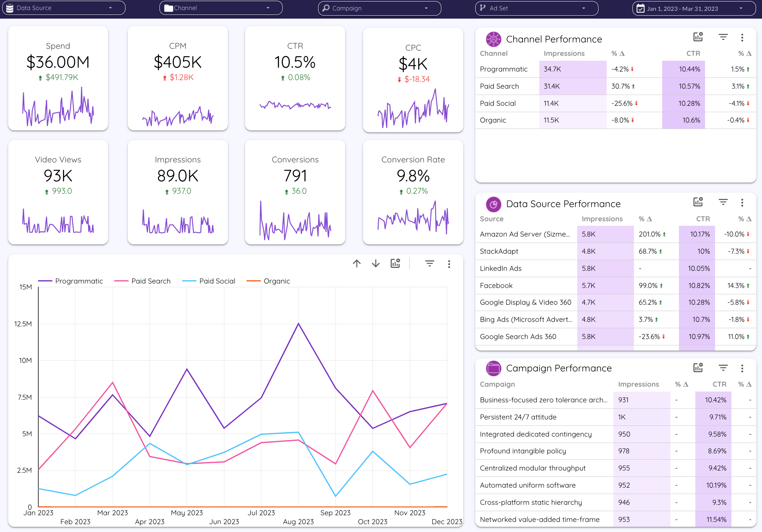The image size is (762, 532).
Task: Open the three-dot menu on Channel Performance
Action: 742,37
